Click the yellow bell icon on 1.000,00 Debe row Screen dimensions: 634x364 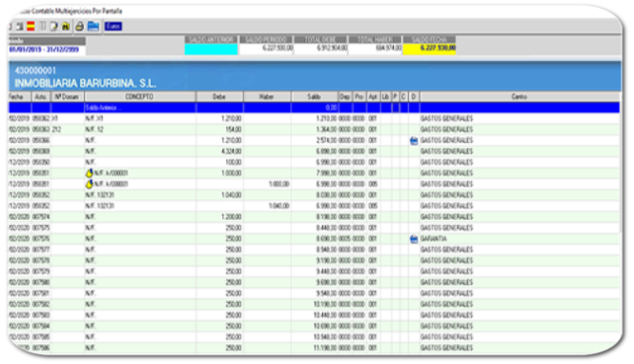(89, 172)
